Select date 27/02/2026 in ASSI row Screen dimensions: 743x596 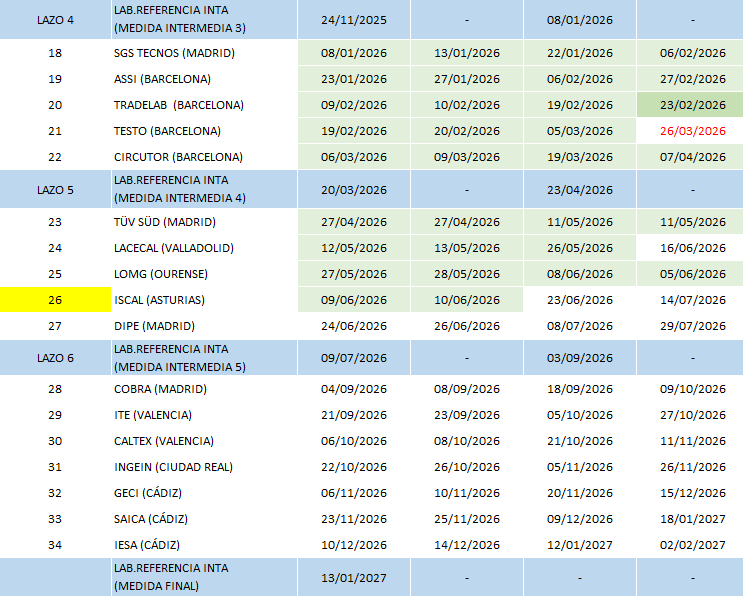(692, 79)
